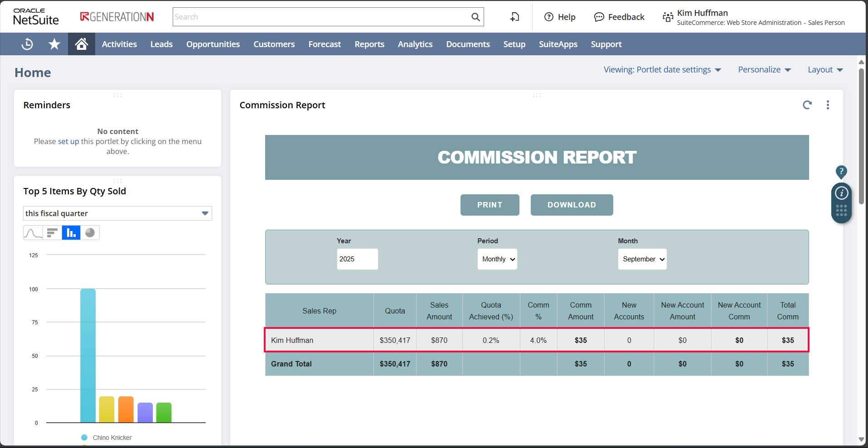Open the Leads menu
This screenshot has width=868, height=448.
161,44
